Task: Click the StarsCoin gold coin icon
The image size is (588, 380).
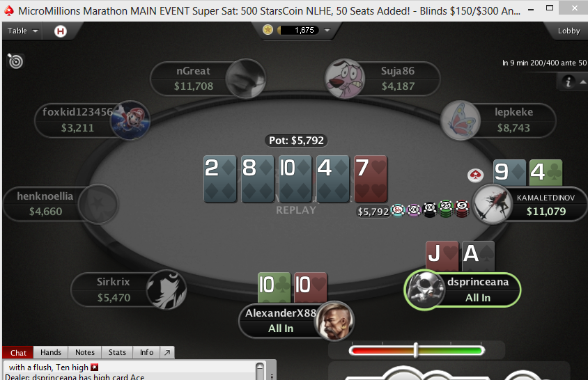Action: (x=268, y=30)
